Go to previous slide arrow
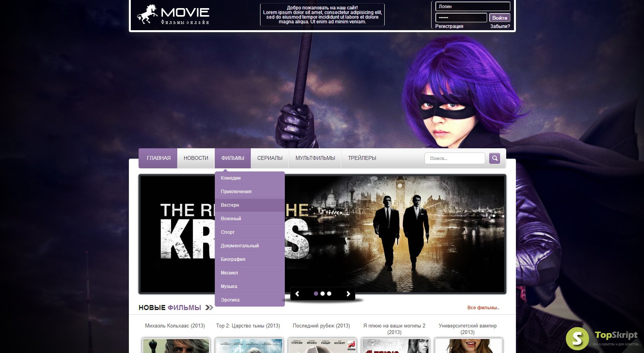This screenshot has width=644, height=353. (297, 294)
